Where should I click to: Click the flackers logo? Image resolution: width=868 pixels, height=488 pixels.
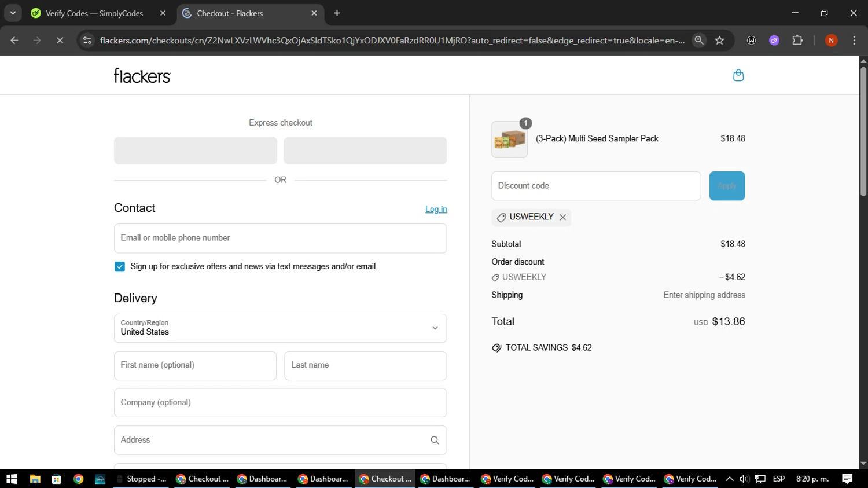pyautogui.click(x=142, y=76)
